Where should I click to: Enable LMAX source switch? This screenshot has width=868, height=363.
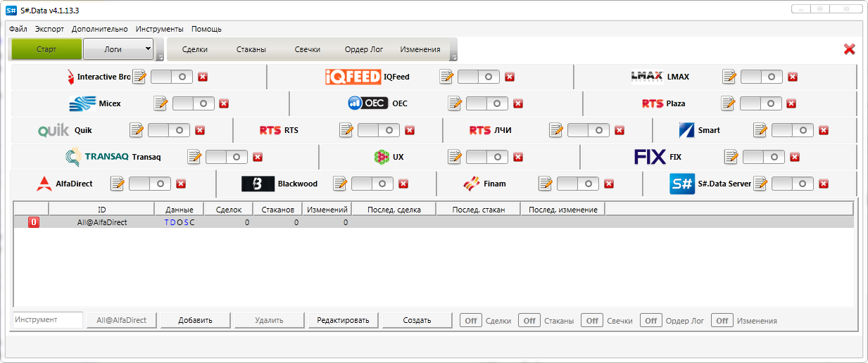(762, 77)
